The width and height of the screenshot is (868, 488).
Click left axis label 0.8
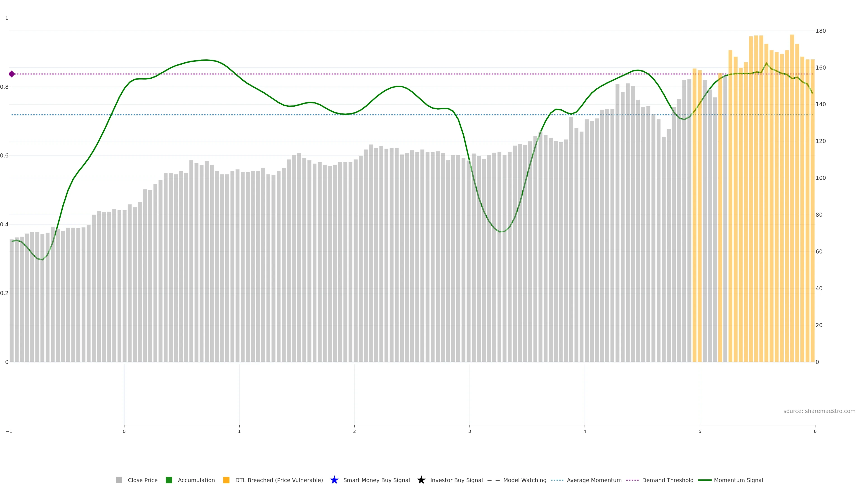[x=4, y=87]
